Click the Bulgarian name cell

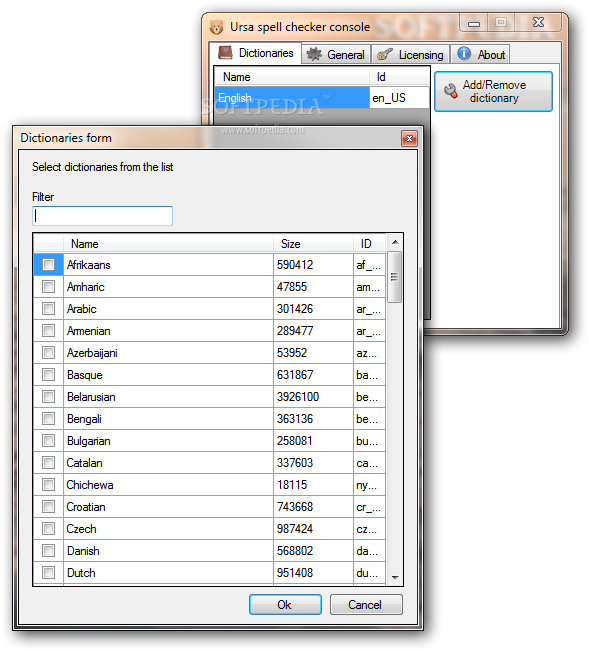click(x=168, y=441)
